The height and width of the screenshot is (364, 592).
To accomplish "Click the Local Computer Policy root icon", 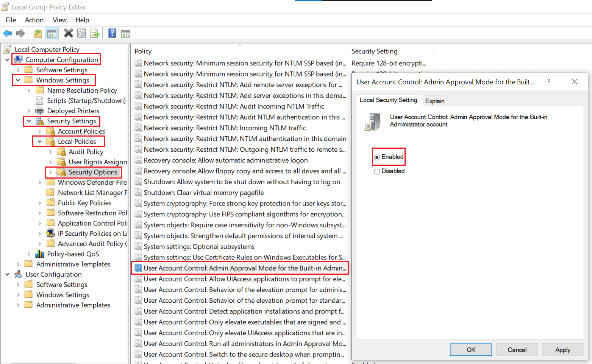I will (7, 49).
